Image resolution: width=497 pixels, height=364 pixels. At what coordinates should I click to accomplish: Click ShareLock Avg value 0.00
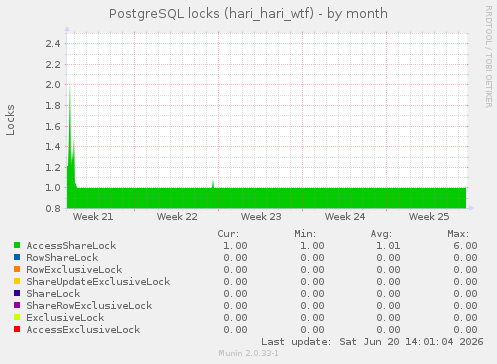[388, 294]
